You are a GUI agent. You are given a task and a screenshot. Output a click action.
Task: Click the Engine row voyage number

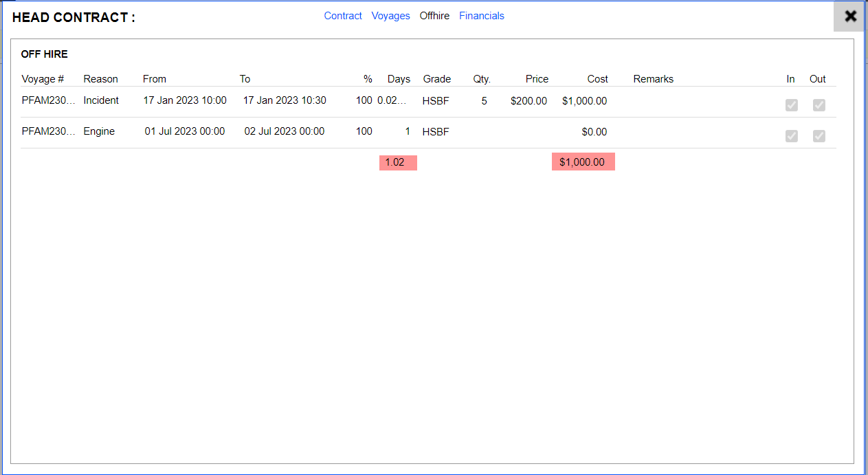tap(47, 131)
